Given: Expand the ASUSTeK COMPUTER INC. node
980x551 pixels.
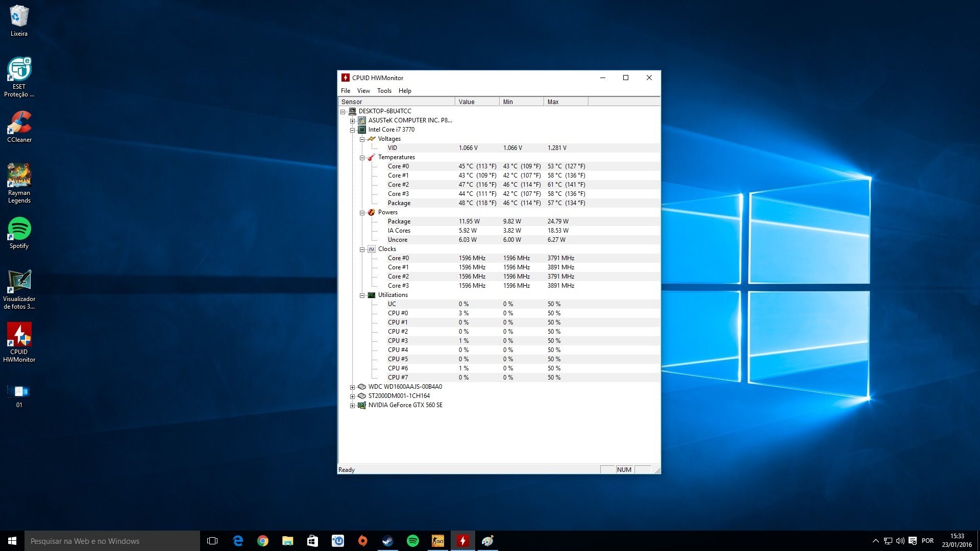Looking at the screenshot, I should 352,121.
